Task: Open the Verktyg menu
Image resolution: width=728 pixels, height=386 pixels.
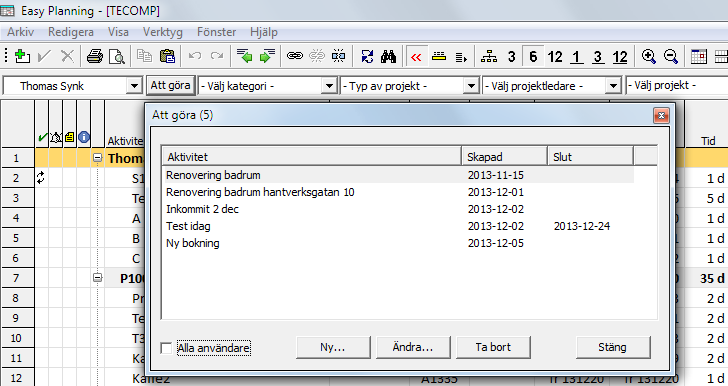Action: tap(162, 32)
